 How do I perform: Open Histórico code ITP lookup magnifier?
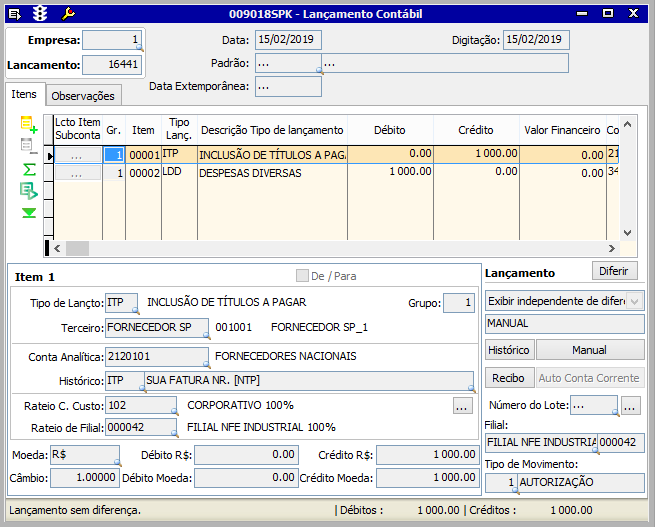(x=142, y=389)
